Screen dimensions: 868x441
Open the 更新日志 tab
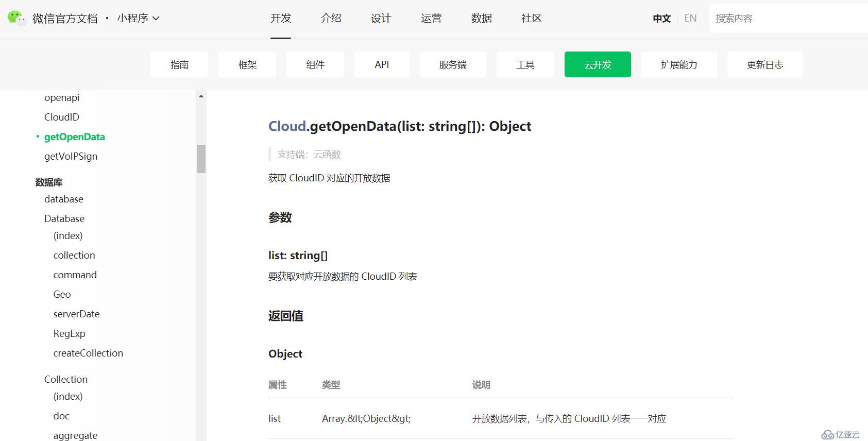tap(765, 64)
